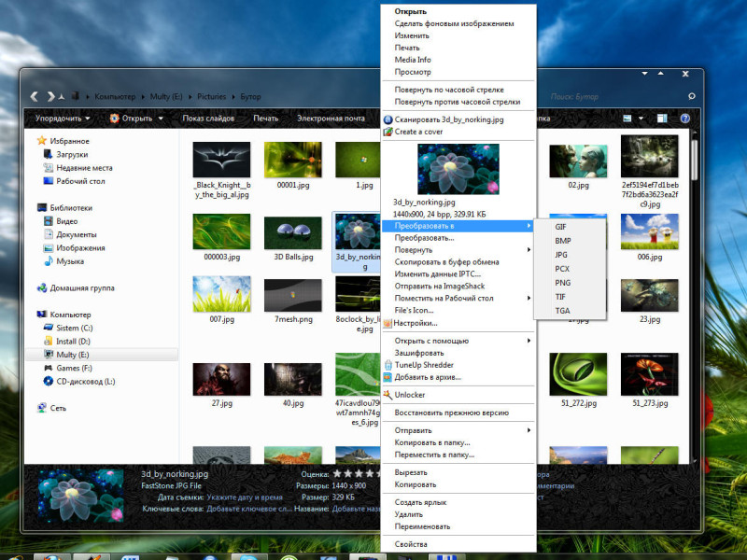Image resolution: width=747 pixels, height=560 pixels.
Task: Select the 006.jpg thumbnail
Action: click(649, 231)
